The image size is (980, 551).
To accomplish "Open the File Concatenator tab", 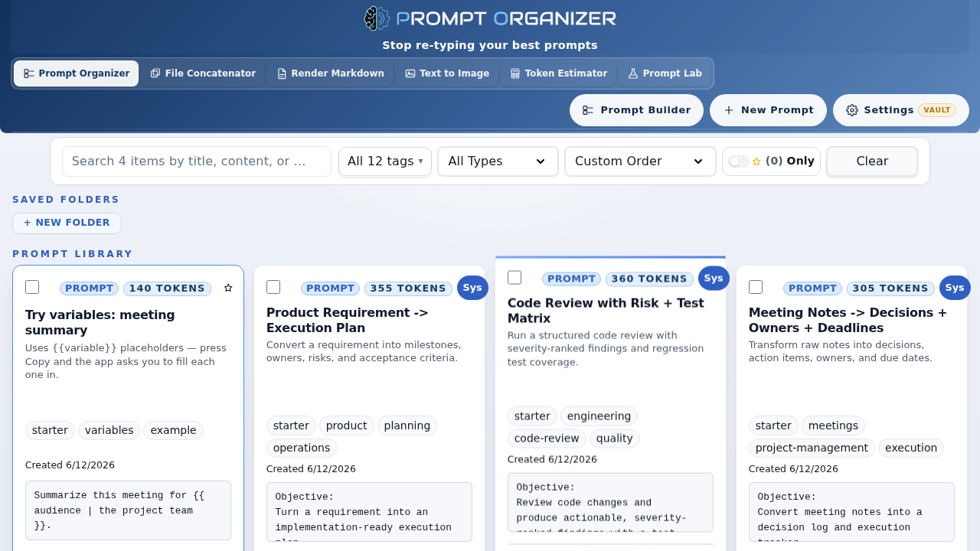I will click(203, 73).
